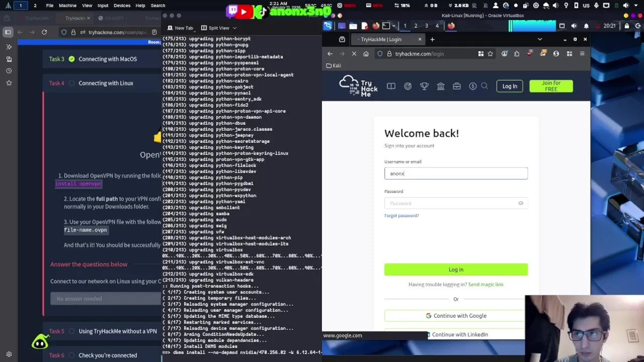Image resolution: width=644 pixels, height=362 pixels.
Task: Click the green Log in submit button
Action: (x=456, y=269)
